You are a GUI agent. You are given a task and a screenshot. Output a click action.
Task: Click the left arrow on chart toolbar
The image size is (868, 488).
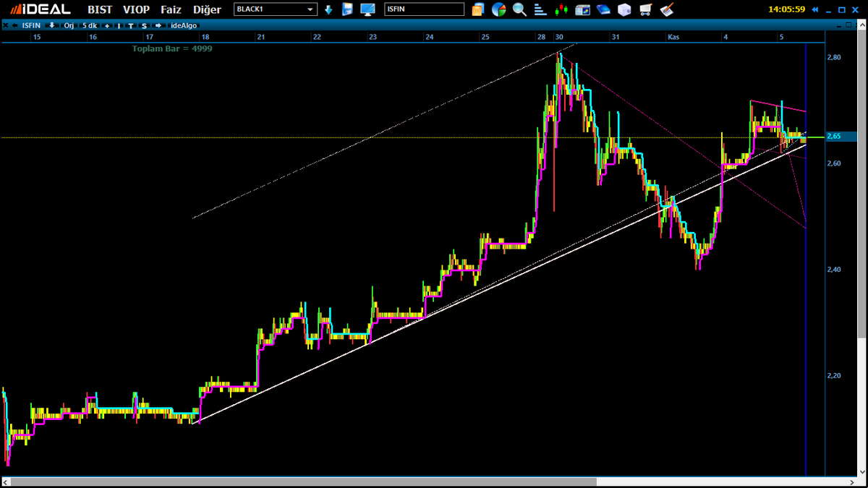tap(14, 25)
